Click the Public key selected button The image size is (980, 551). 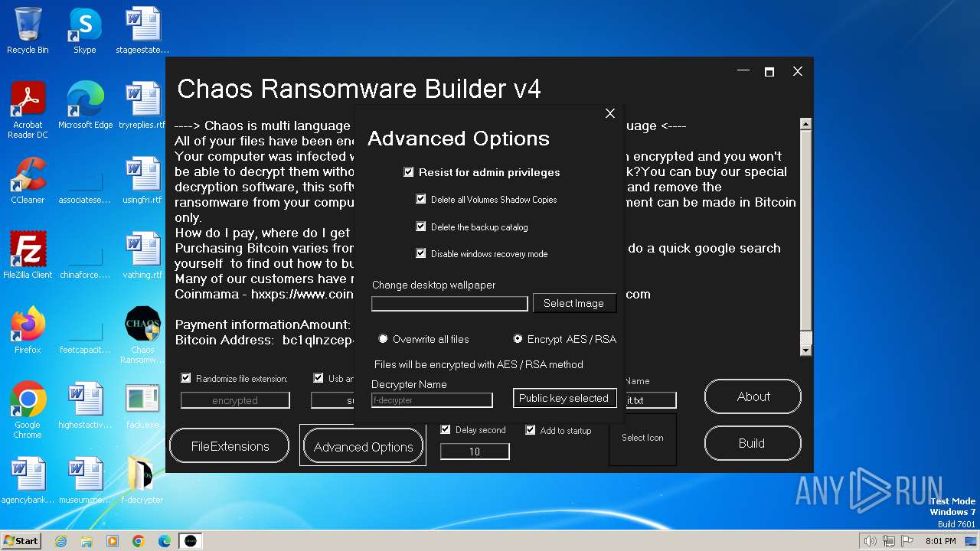(x=564, y=398)
